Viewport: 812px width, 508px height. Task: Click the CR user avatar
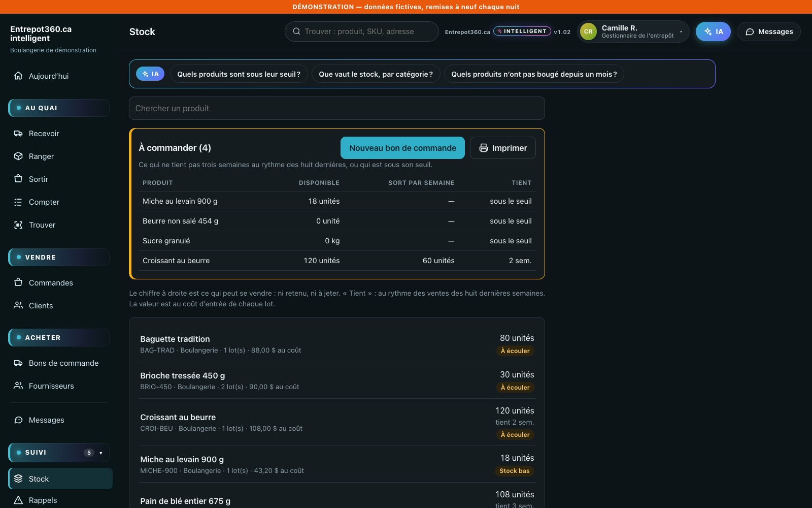coord(588,31)
